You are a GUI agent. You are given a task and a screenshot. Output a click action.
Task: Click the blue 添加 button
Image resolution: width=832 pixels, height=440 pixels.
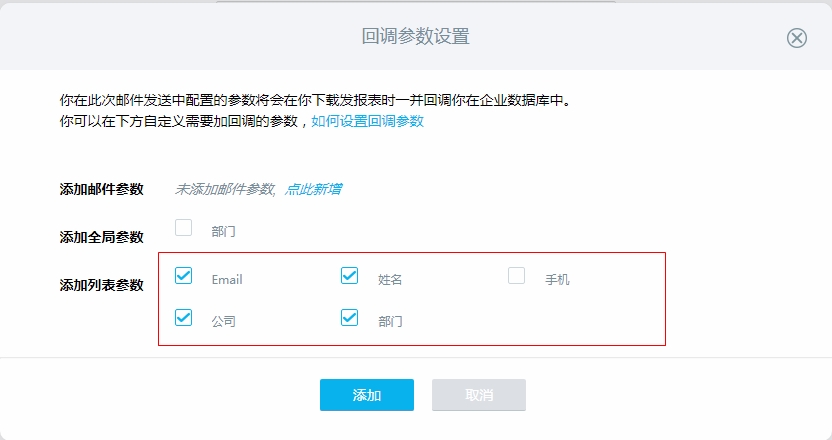click(367, 395)
